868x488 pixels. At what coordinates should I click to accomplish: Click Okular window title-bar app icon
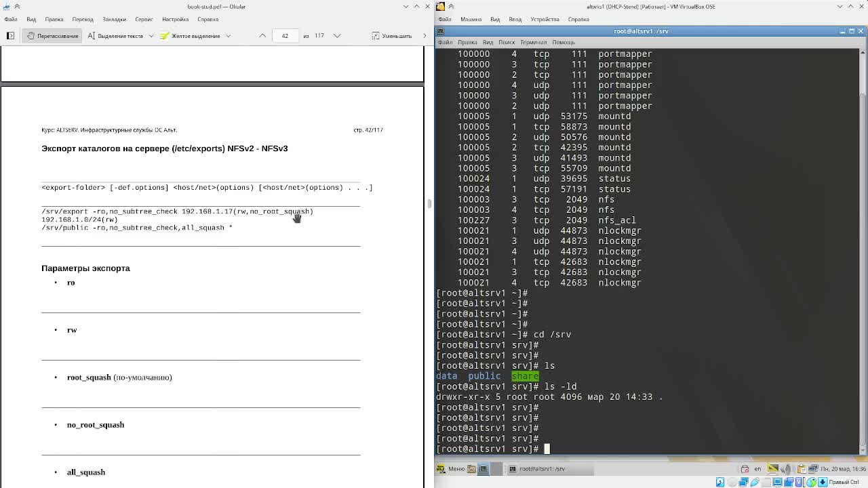(6, 6)
